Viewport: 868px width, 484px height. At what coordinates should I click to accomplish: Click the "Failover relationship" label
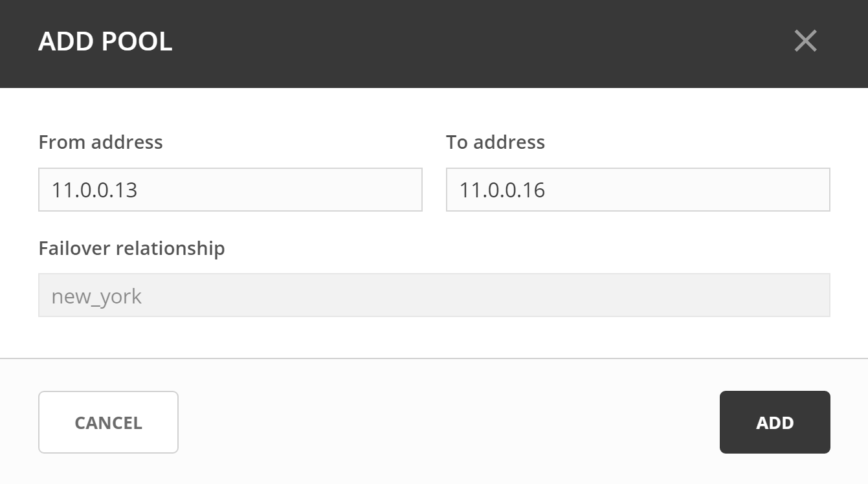[131, 248]
